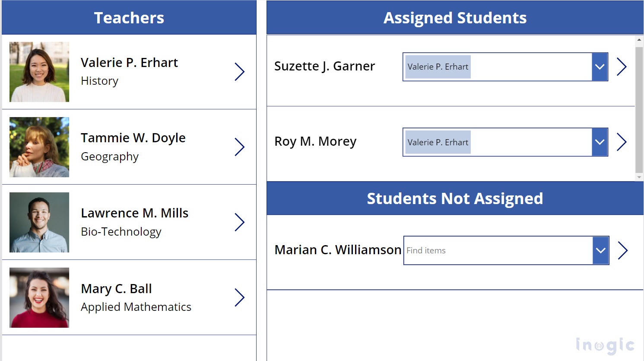Expand the Find items dropdown for Marian C. Williamson
This screenshot has width=644, height=361.
(601, 250)
